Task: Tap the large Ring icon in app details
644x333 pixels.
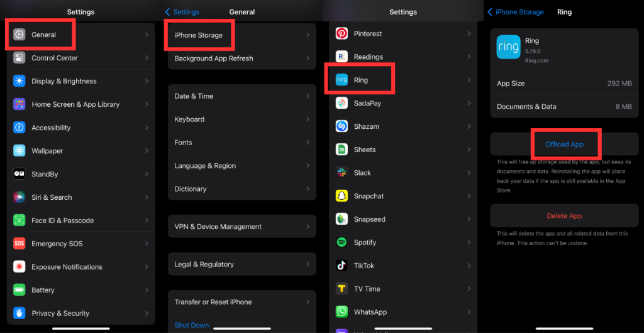Action: click(508, 47)
